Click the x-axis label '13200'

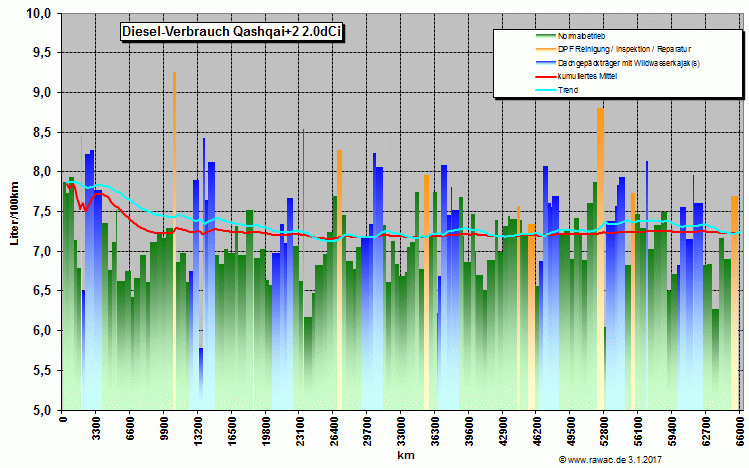[198, 431]
